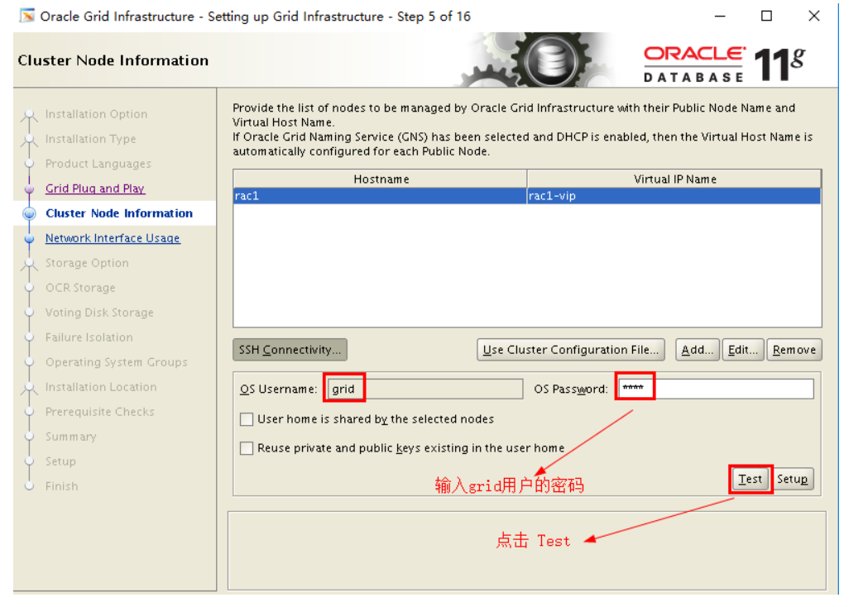The image size is (868, 607).
Task: Click the Installation Location step
Action: point(101,387)
